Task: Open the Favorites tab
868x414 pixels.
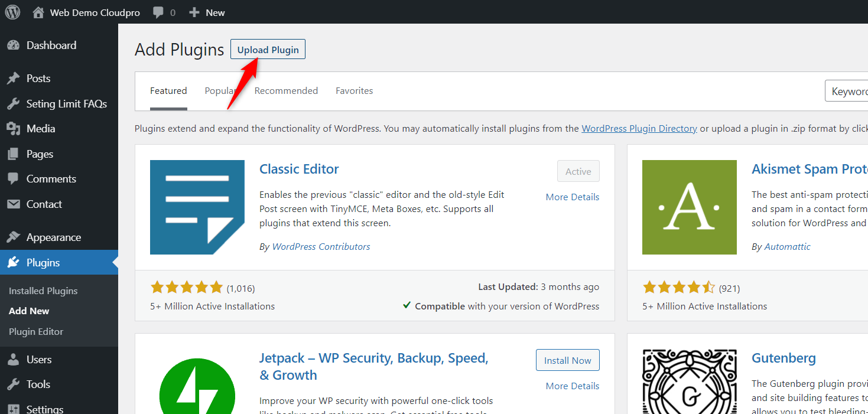Action: click(354, 91)
